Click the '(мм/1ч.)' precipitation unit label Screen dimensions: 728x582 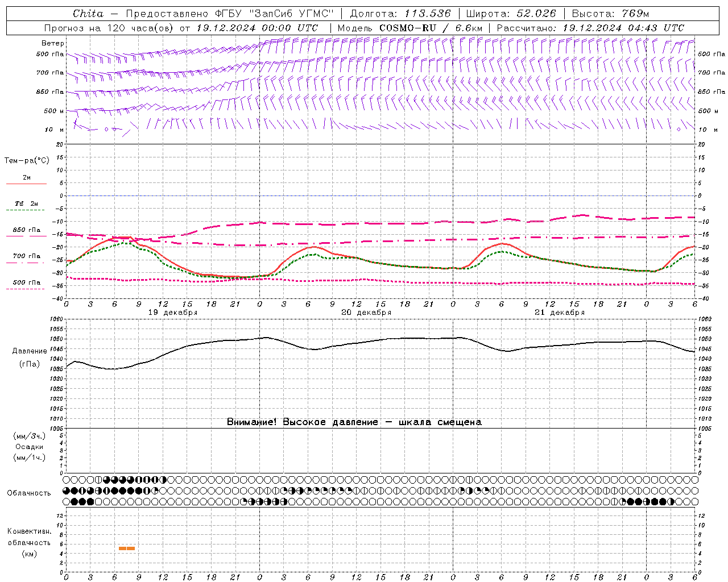click(x=30, y=458)
